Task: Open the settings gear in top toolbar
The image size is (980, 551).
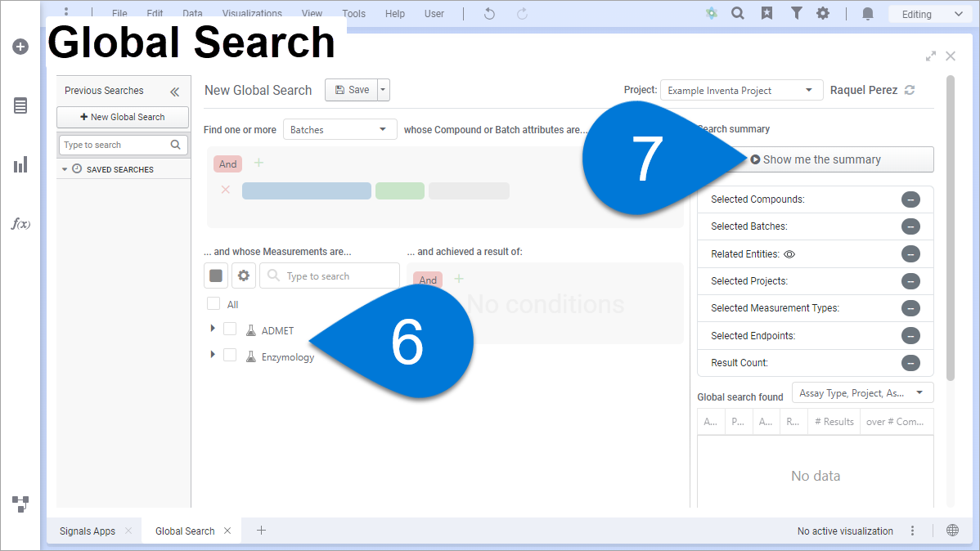Action: (x=823, y=13)
